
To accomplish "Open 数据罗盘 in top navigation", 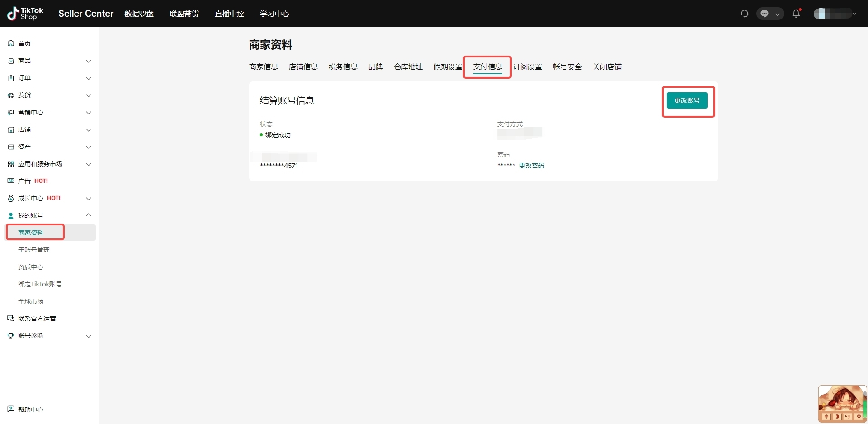I will (139, 14).
